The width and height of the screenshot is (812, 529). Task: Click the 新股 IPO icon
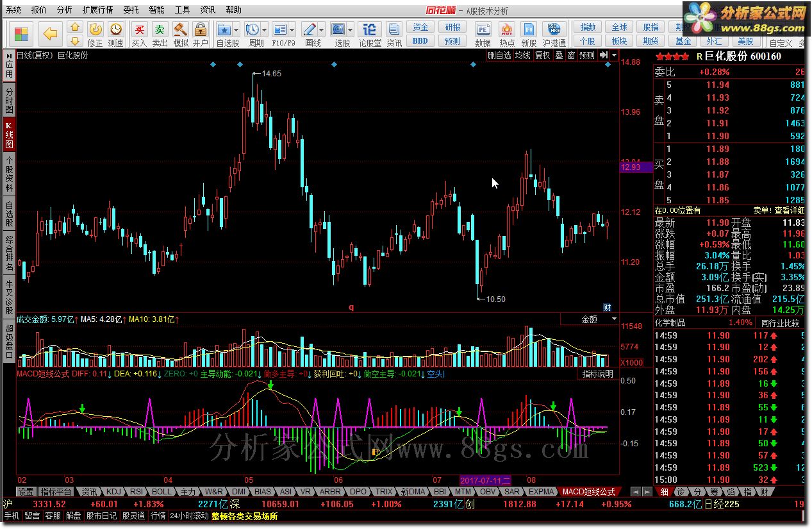pyautogui.click(x=529, y=29)
